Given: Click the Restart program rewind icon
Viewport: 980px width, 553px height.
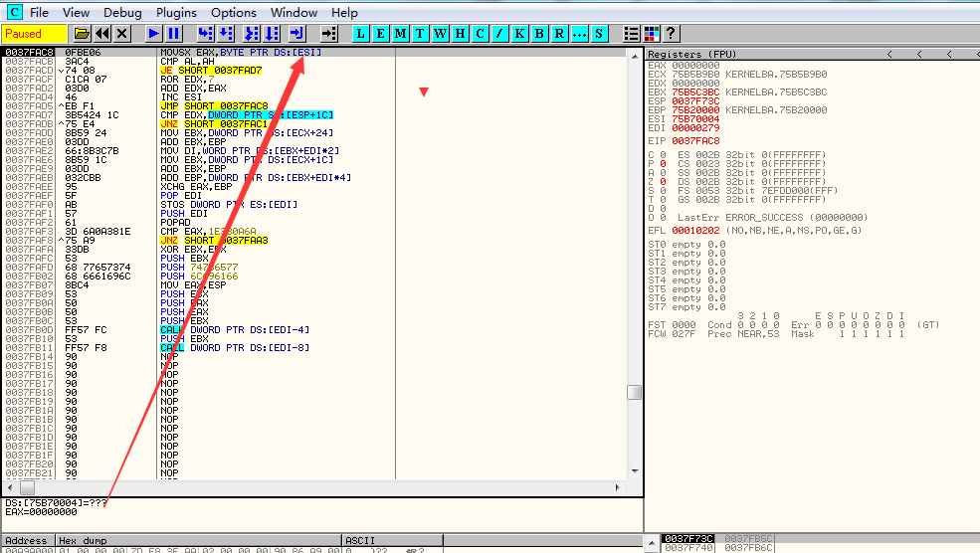Looking at the screenshot, I should click(x=101, y=34).
